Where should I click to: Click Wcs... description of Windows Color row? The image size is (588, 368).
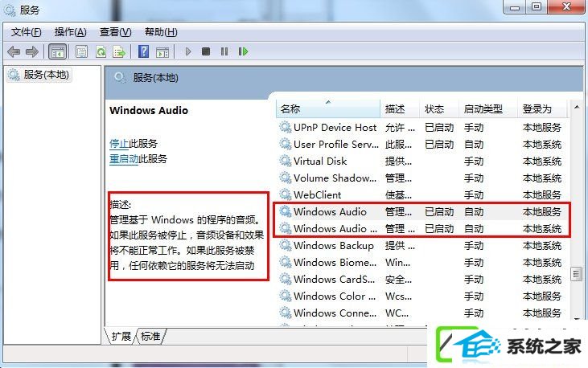coord(398,296)
